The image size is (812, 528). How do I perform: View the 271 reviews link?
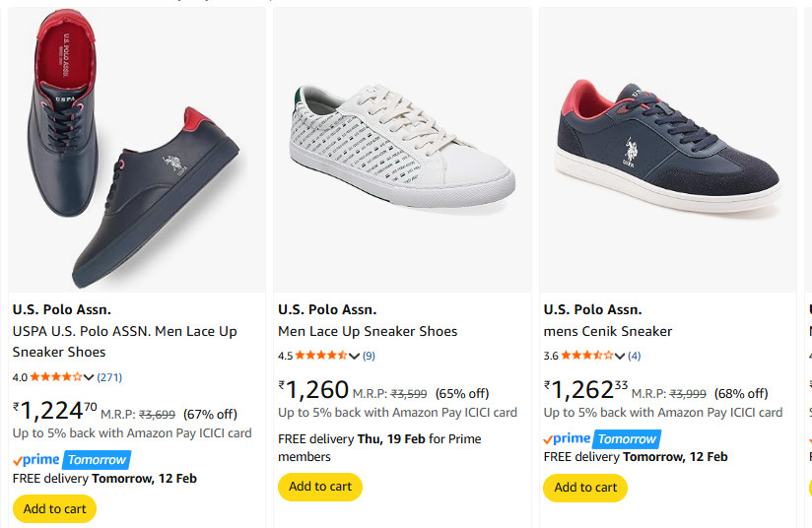[109, 377]
